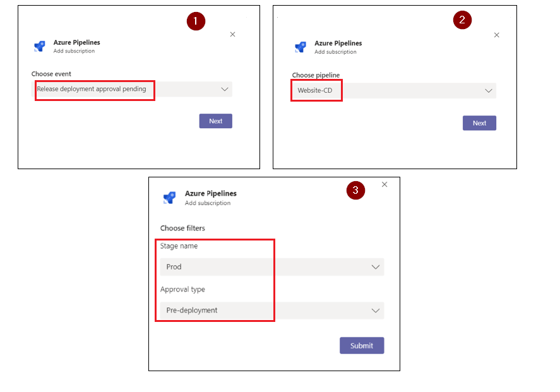Close the Choose event dialog
560x392 pixels.
pos(232,34)
